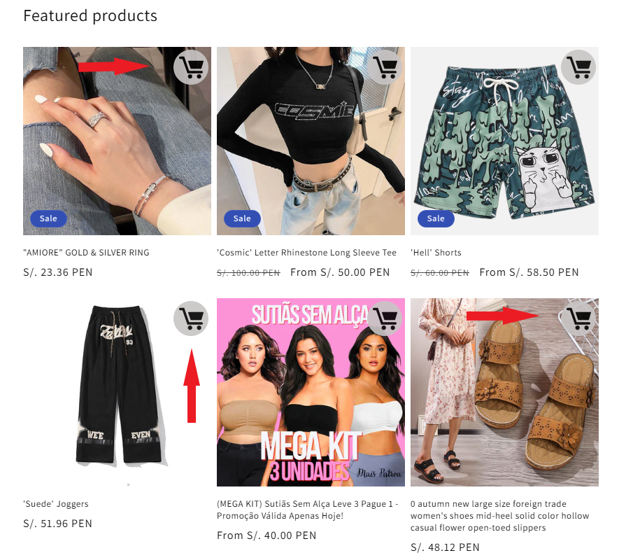Click cart icon on Cosmic Long Sleeve Tee
Viewport: 626px width, 560px height.
click(384, 67)
